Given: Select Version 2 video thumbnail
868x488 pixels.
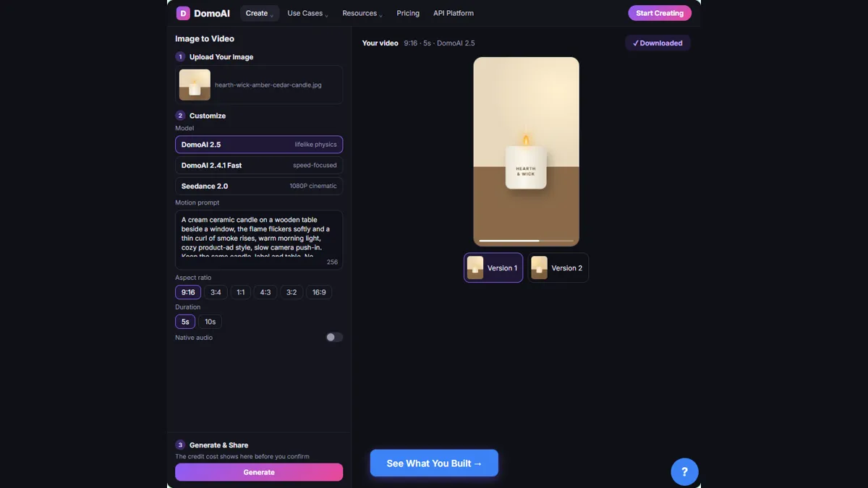Looking at the screenshot, I should pyautogui.click(x=558, y=267).
